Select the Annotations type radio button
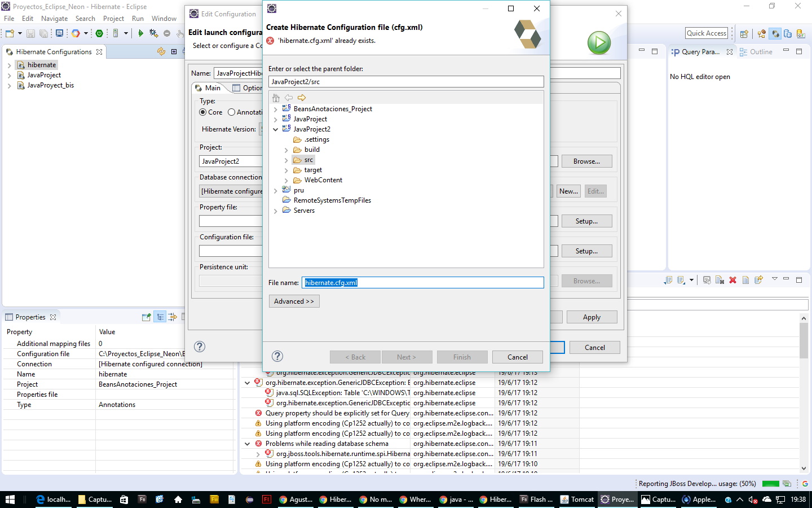Screen dimensions: 812x508 pos(231,112)
